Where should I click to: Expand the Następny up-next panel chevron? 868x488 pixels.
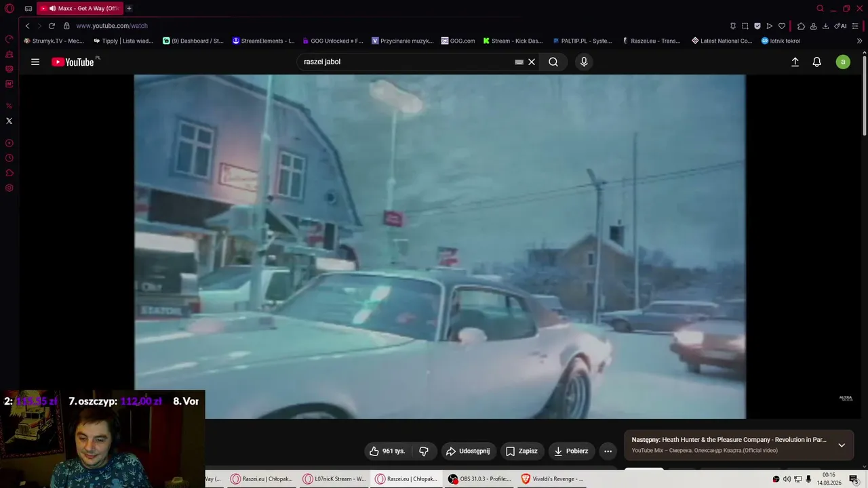pos(842,445)
